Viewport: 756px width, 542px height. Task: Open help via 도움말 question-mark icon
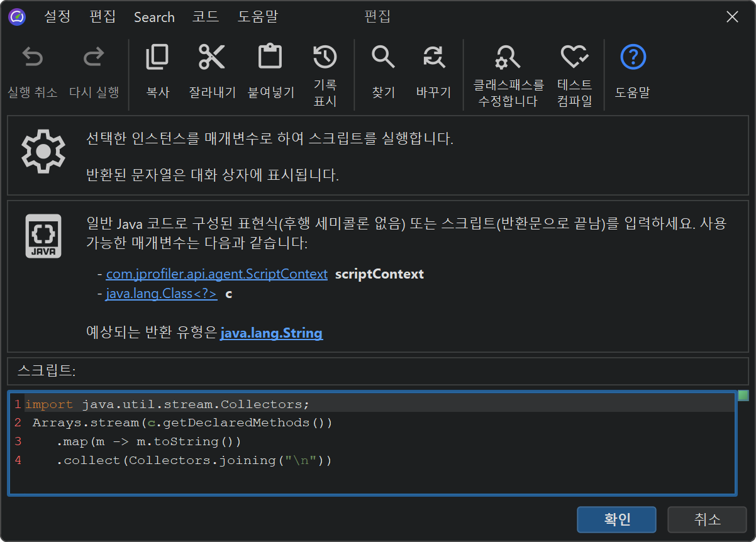633,57
